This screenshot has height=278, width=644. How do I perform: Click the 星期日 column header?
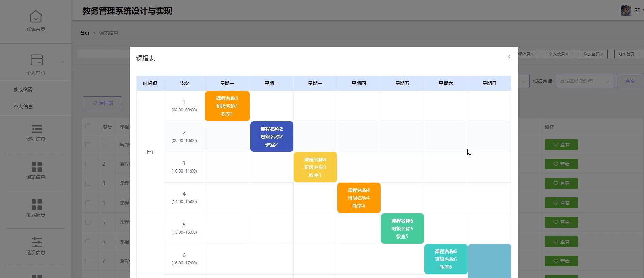489,83
